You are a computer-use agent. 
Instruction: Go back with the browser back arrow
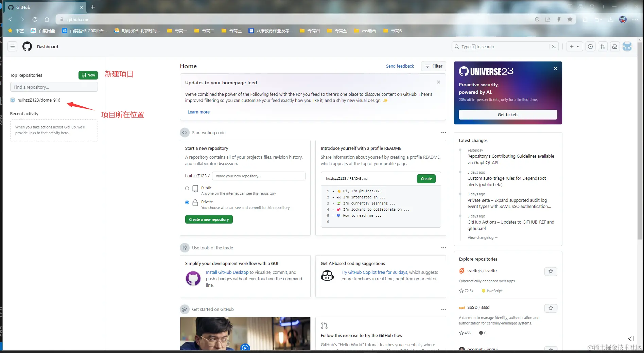(x=10, y=19)
